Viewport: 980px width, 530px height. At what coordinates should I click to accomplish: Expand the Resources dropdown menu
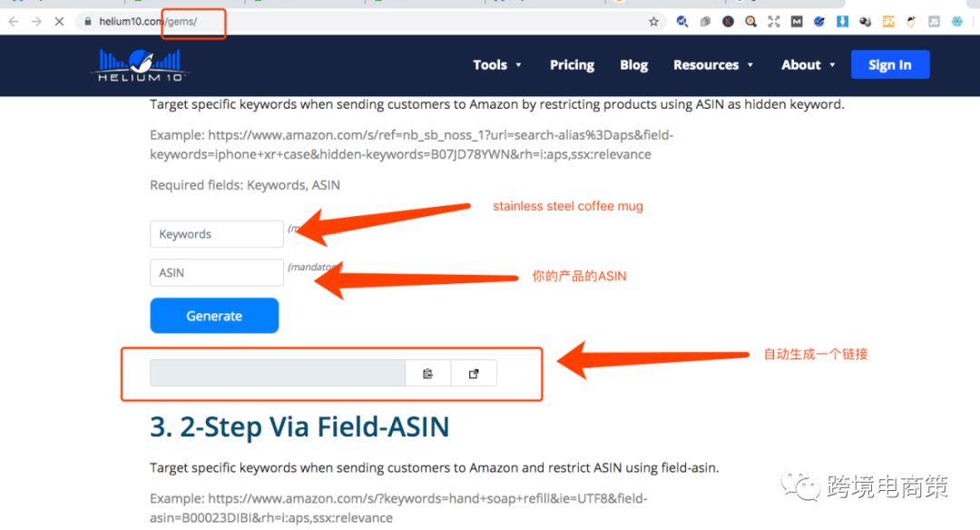pos(713,65)
